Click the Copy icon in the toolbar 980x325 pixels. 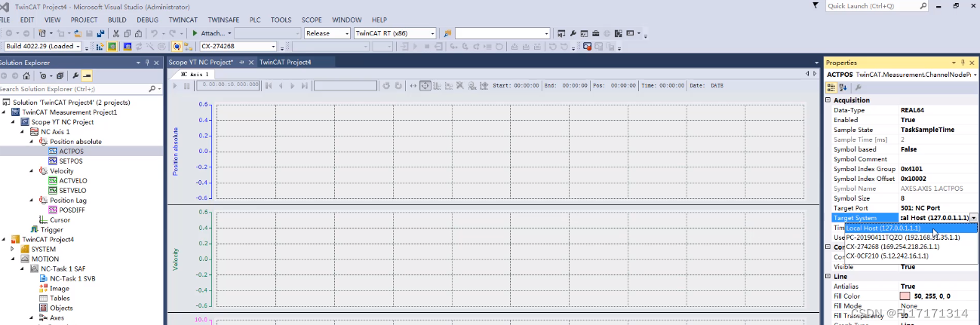(127, 33)
